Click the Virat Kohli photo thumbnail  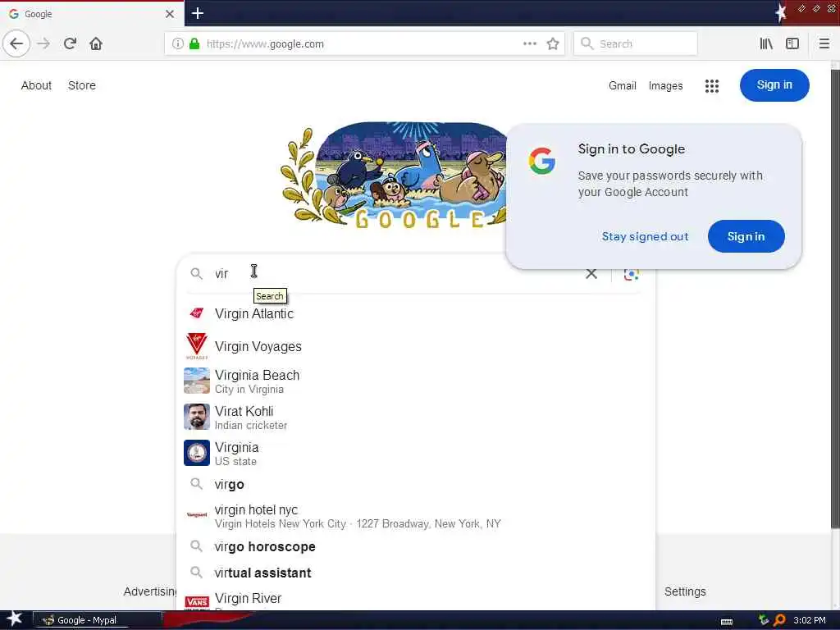(197, 417)
